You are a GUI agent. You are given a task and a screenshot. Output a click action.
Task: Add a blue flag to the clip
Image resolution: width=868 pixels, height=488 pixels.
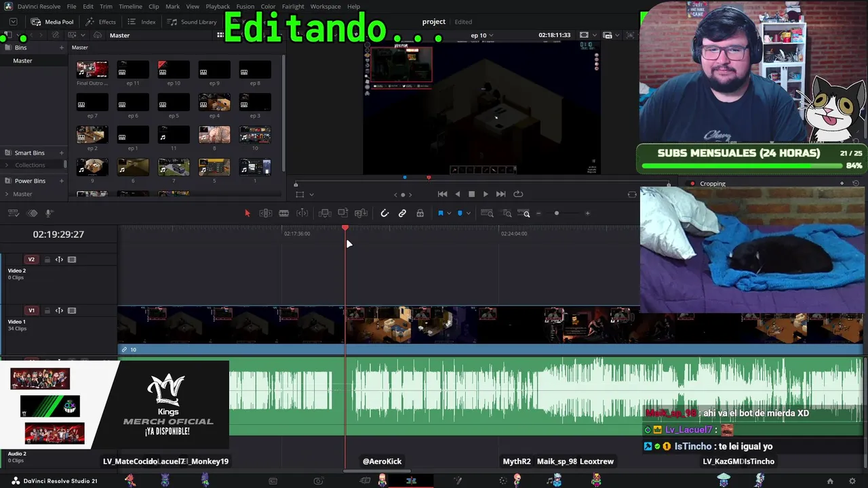pos(440,213)
